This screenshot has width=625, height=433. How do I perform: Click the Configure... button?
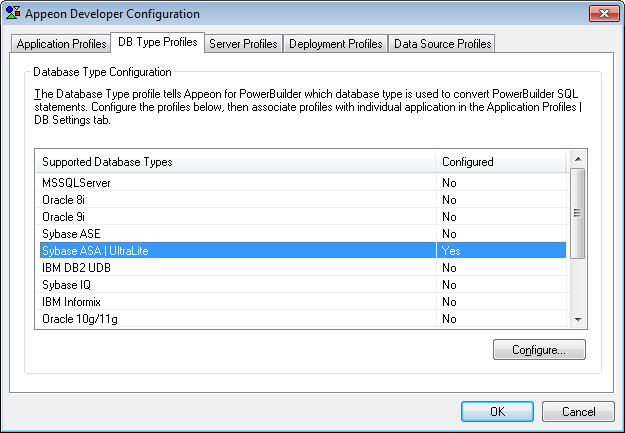click(539, 350)
